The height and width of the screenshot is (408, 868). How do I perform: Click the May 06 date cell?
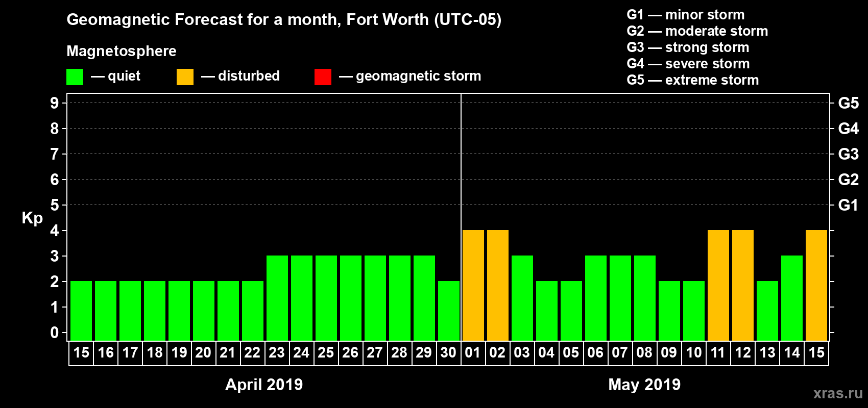(x=596, y=353)
